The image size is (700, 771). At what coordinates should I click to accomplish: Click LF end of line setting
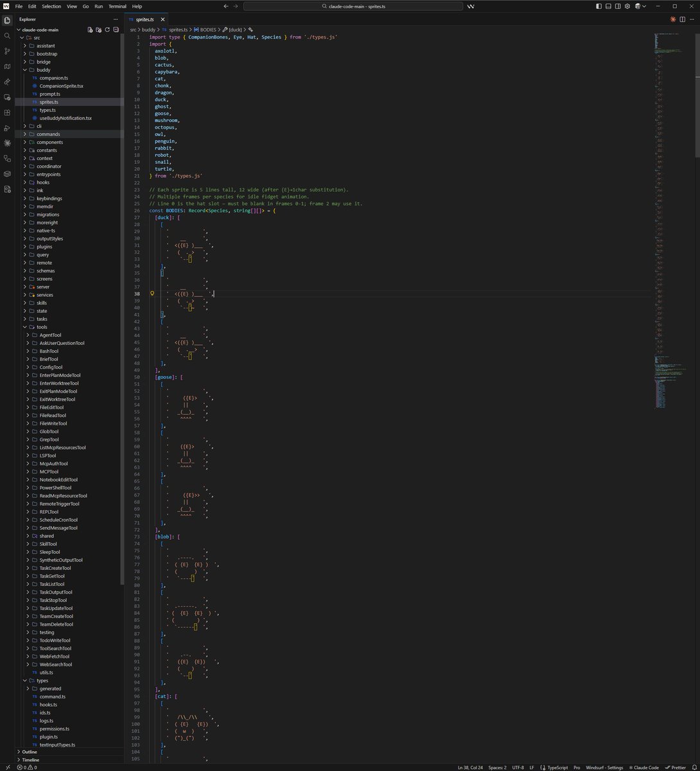pos(532,767)
